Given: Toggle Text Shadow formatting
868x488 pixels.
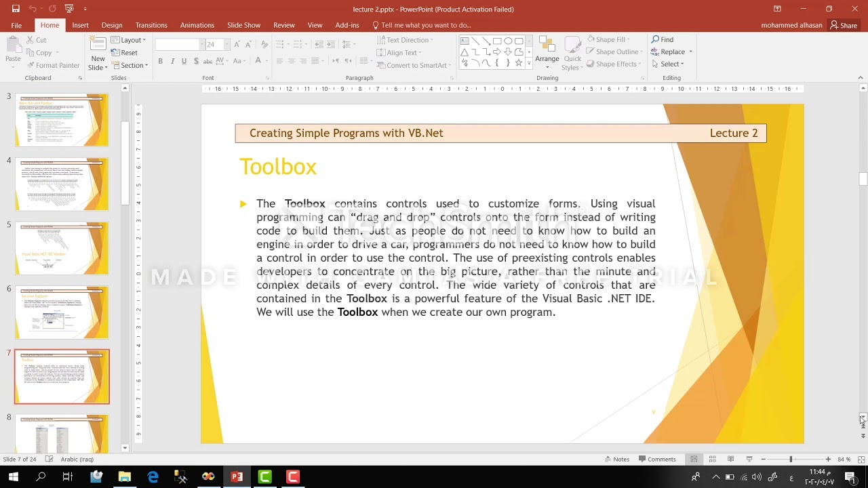Looking at the screenshot, I should click(196, 61).
